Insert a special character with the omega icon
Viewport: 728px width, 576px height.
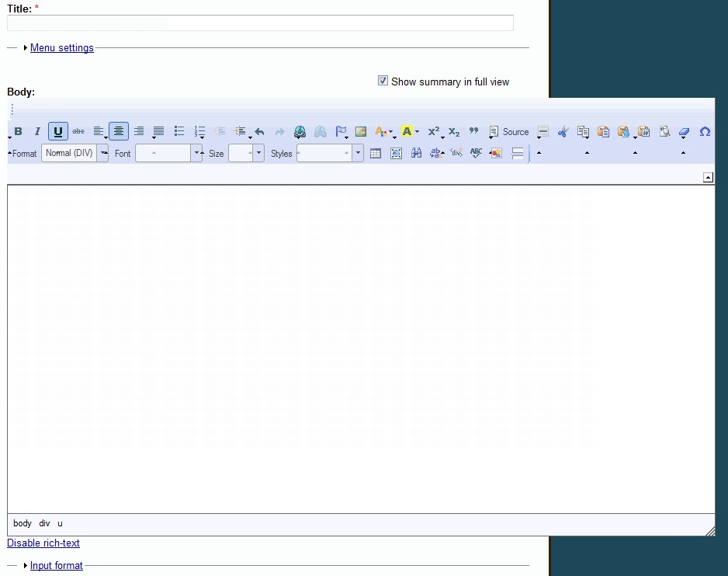[x=705, y=131]
